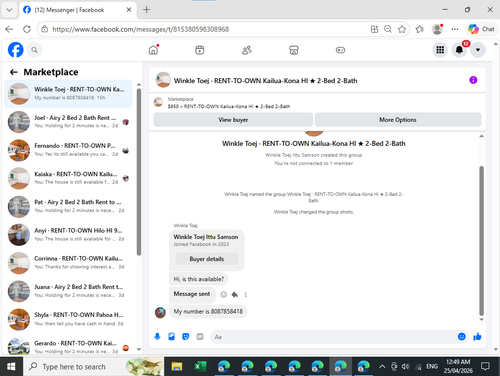Open Buyer details in chat

pos(207,259)
